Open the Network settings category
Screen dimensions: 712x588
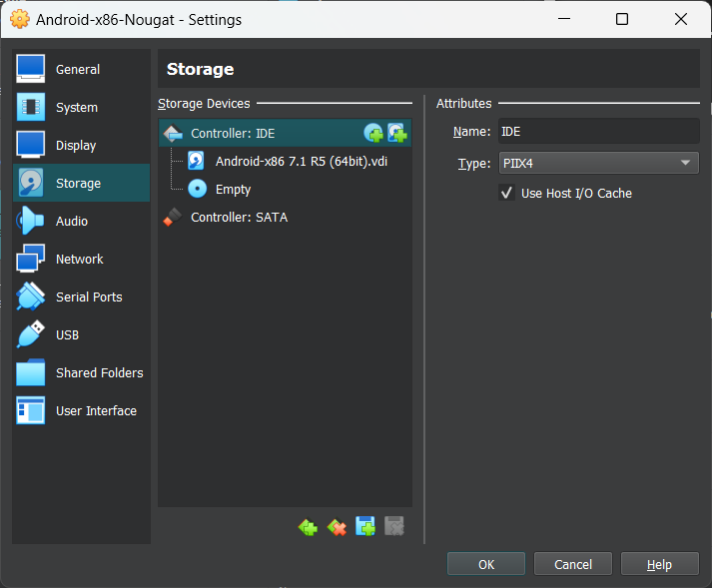click(81, 259)
